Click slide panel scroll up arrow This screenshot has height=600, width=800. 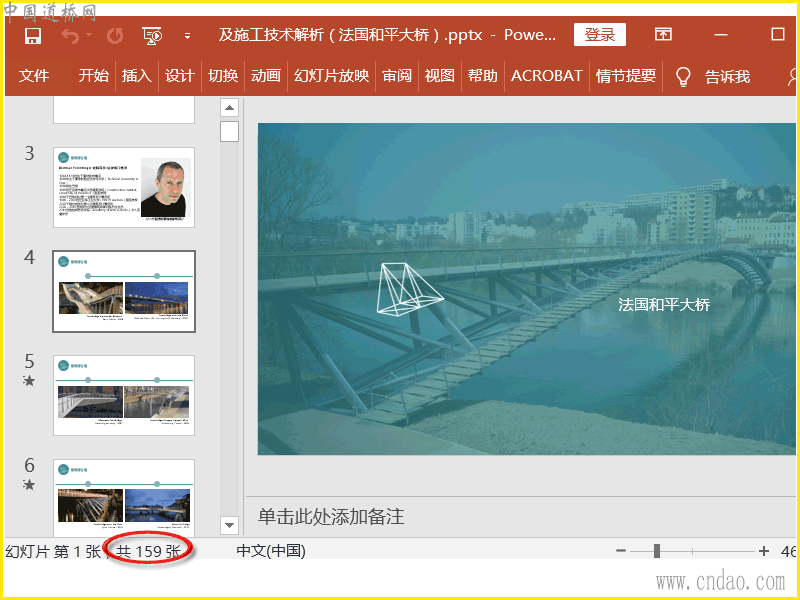[x=230, y=108]
